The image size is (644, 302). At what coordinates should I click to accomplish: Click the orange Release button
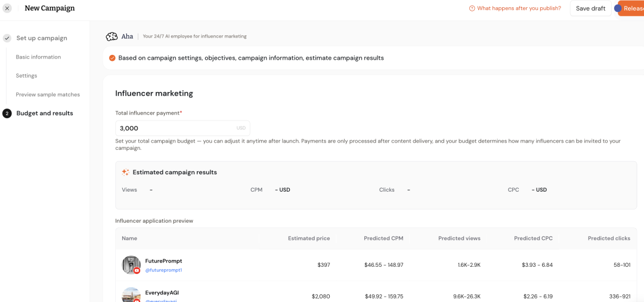pyautogui.click(x=631, y=8)
